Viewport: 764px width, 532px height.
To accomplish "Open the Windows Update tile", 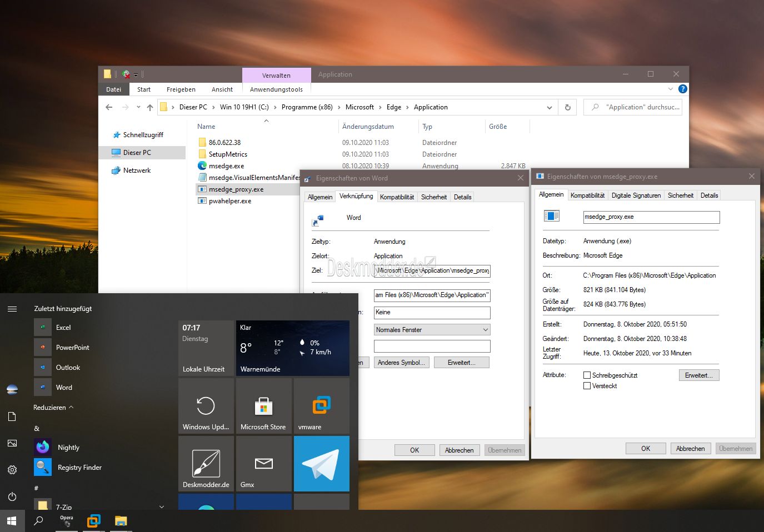I will tap(206, 406).
